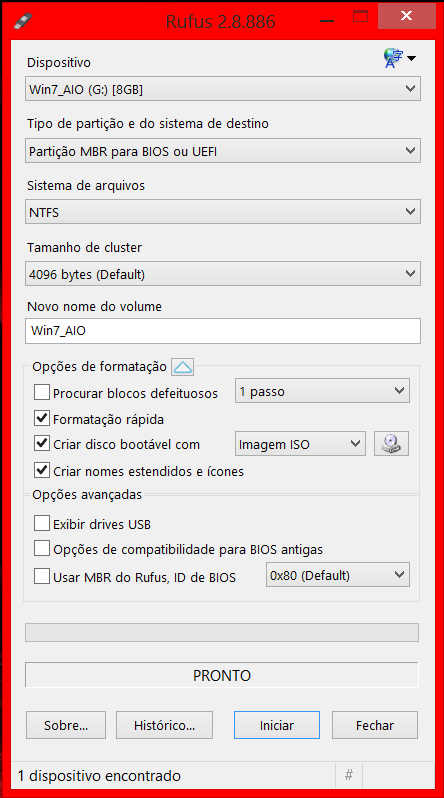Expand the Sistema de arquivos NTFS dropdown
444x798 pixels.
point(223,212)
